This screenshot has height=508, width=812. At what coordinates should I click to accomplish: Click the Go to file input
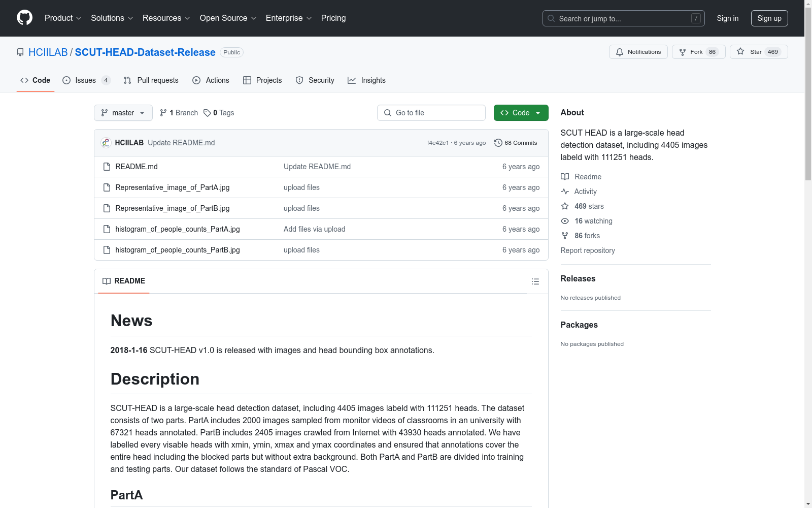point(431,113)
